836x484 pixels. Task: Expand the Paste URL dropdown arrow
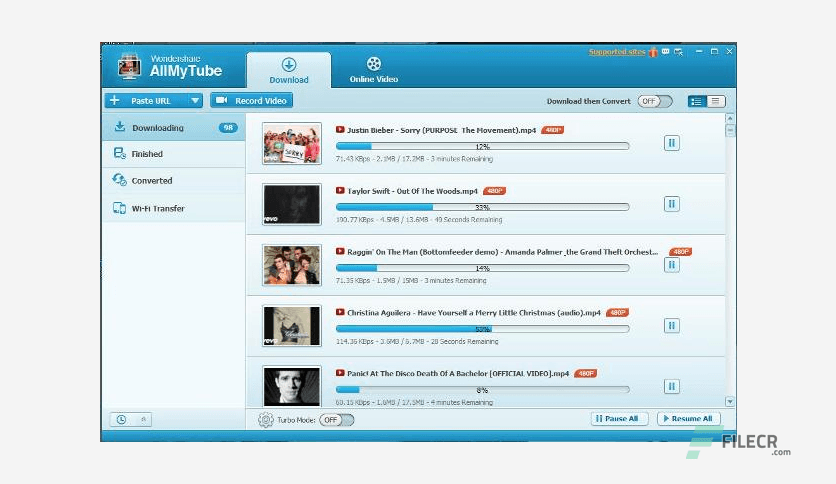coord(195,100)
